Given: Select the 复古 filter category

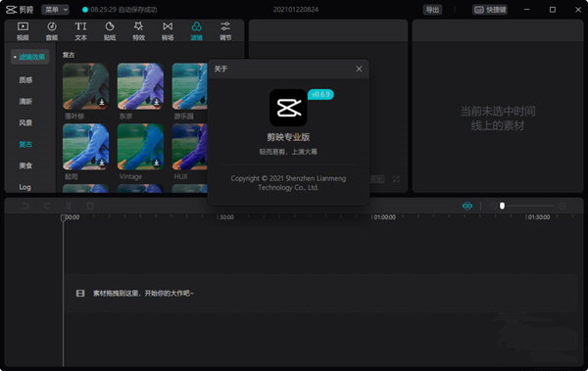Looking at the screenshot, I should (x=25, y=144).
